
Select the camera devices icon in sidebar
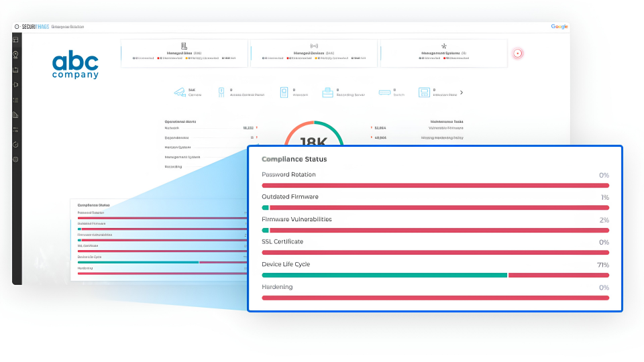(x=15, y=85)
